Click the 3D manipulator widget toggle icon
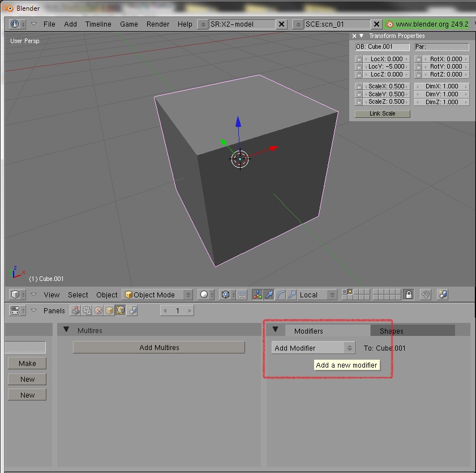476x473 pixels. click(258, 295)
